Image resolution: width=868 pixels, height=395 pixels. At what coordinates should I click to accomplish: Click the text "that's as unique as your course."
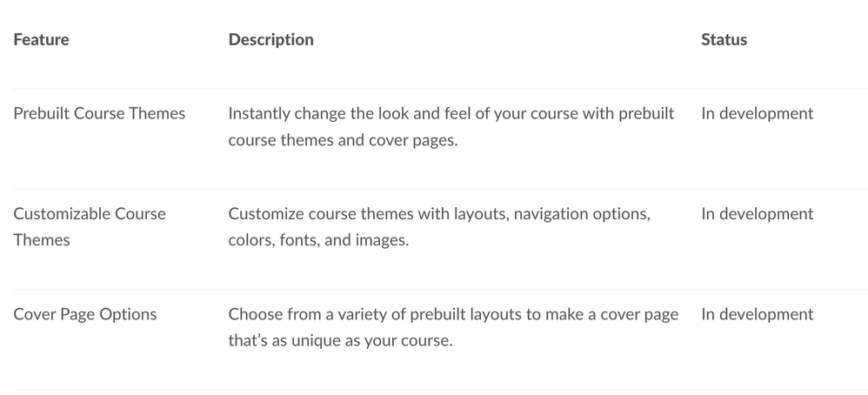click(340, 340)
